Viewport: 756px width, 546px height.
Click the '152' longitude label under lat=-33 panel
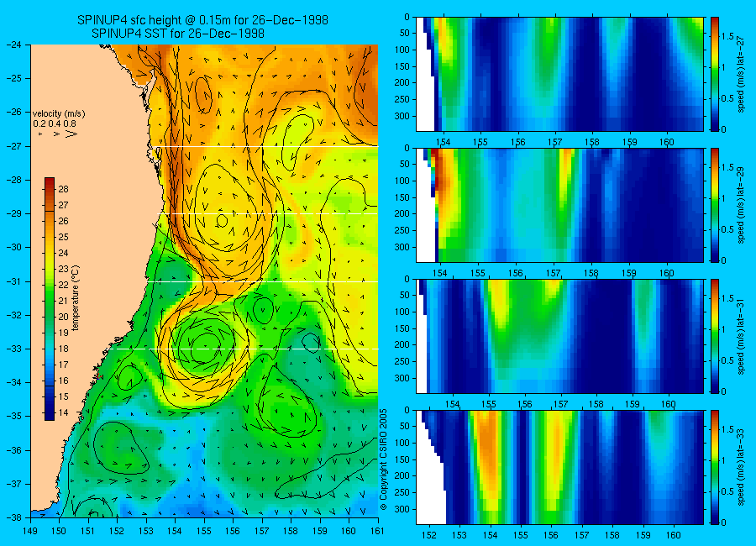coord(428,535)
